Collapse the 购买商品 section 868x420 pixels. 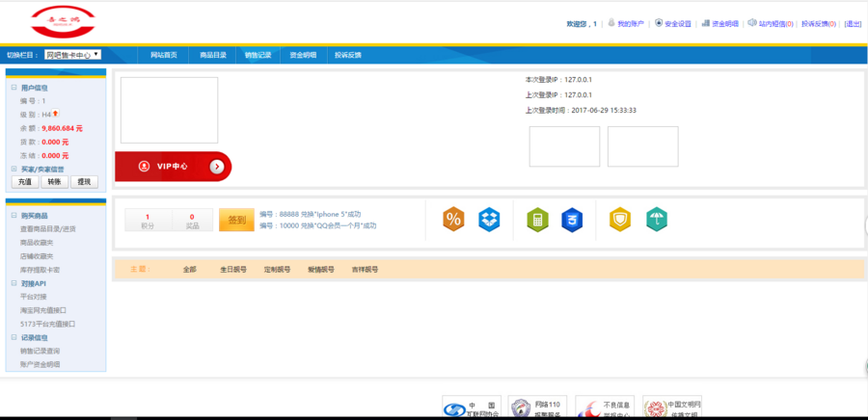14,216
